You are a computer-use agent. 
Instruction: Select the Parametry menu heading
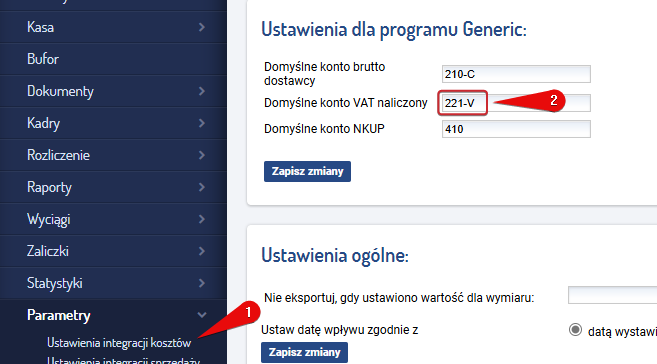pos(59,315)
